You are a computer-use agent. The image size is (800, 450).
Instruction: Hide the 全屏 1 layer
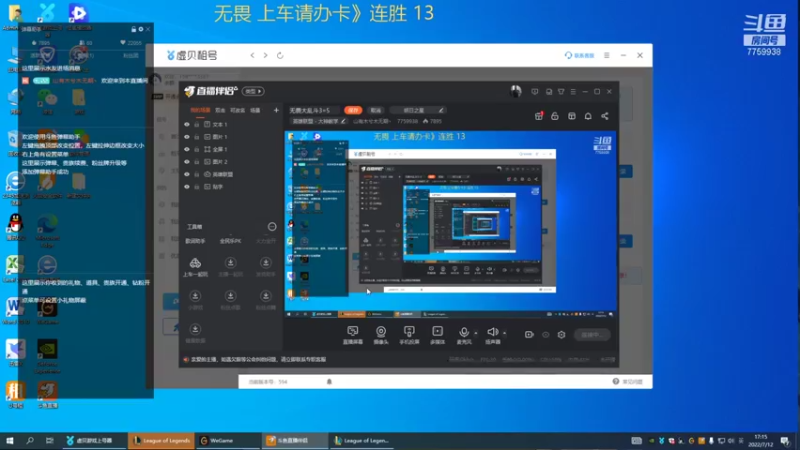click(x=187, y=149)
